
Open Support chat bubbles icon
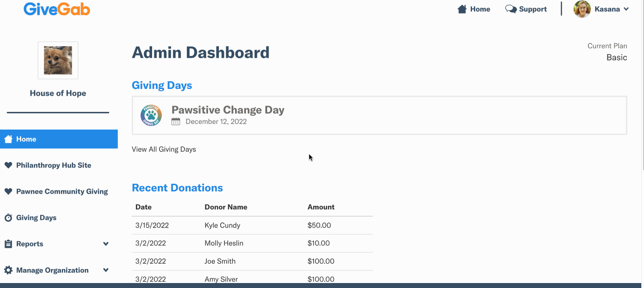click(511, 9)
